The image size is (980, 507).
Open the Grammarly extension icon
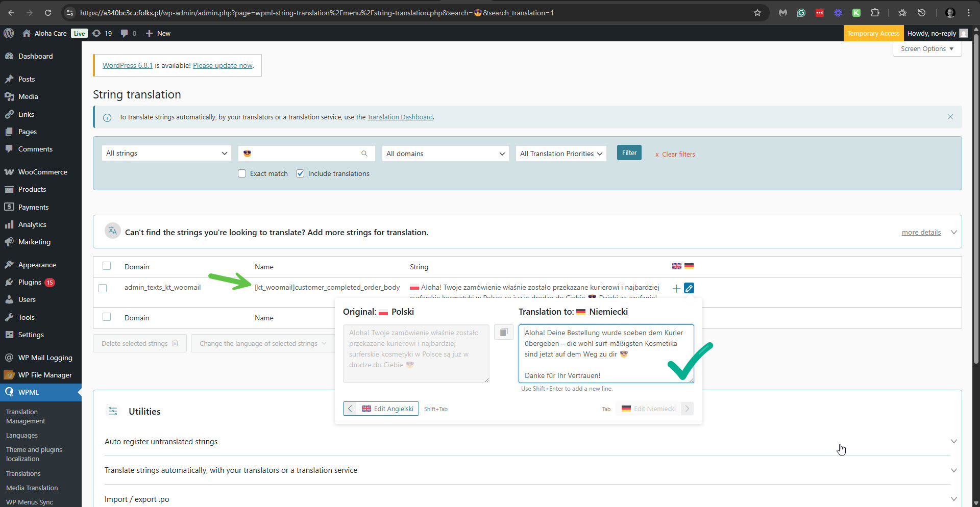pos(801,13)
